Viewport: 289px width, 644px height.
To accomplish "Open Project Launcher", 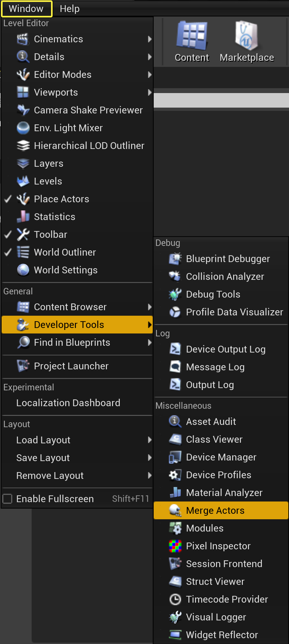I will click(71, 366).
